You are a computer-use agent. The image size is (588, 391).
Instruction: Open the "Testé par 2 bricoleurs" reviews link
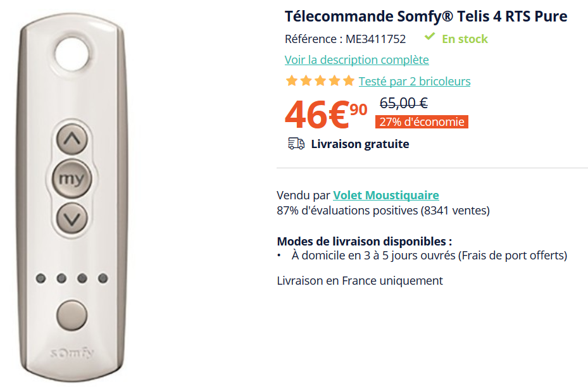[414, 82]
